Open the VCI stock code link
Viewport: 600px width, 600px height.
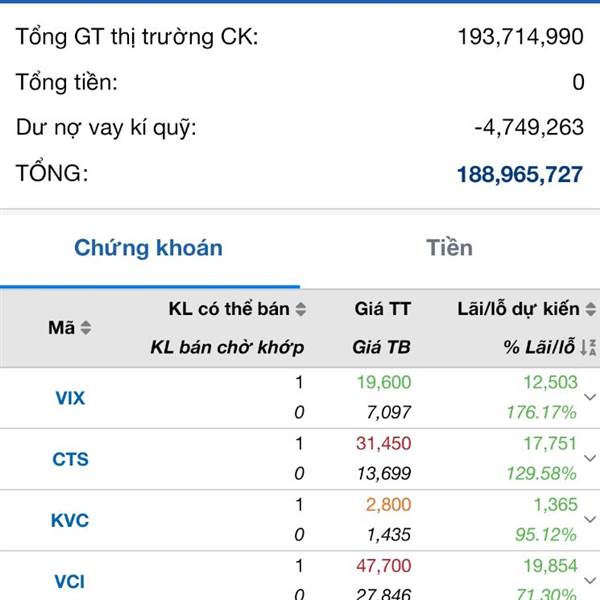point(69,582)
